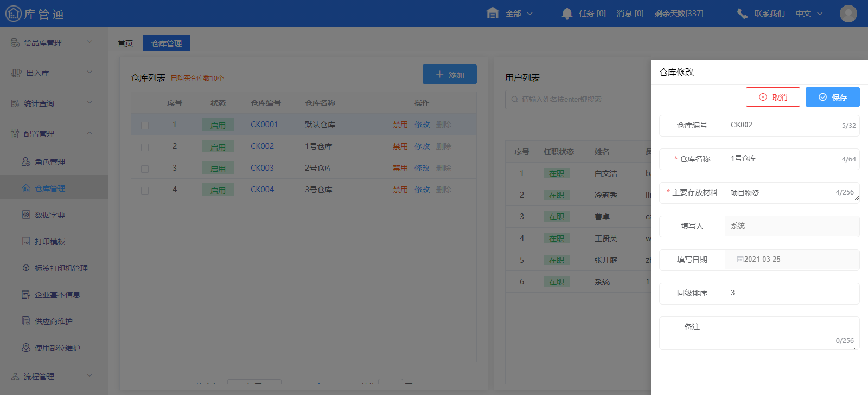
Task: Click the 流程管理 sidebar icon
Action: [x=15, y=377]
